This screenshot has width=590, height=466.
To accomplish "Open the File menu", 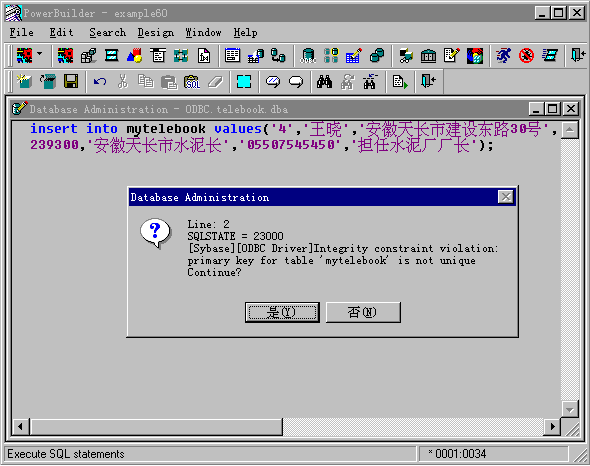I will 21,33.
